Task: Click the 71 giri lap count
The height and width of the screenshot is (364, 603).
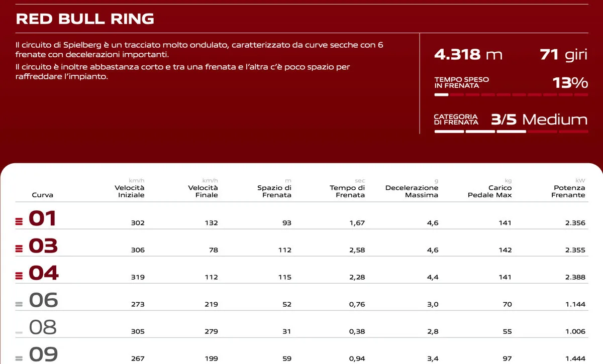Action: tap(563, 55)
